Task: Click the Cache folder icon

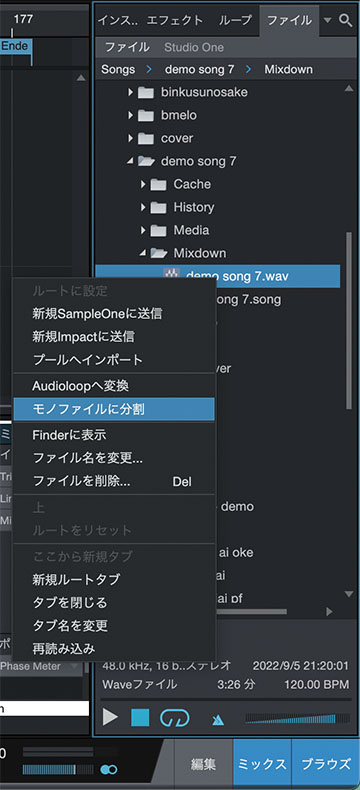Action: point(159,184)
